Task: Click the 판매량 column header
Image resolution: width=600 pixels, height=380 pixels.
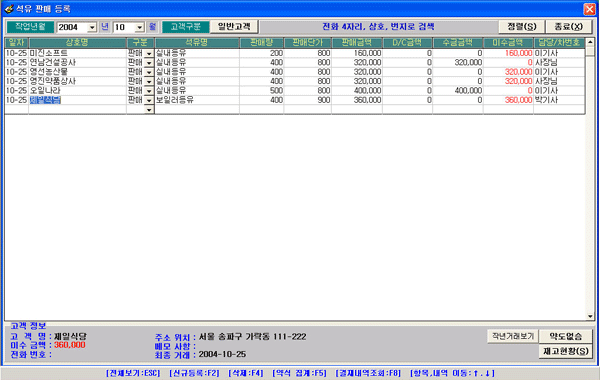Action: (x=262, y=42)
